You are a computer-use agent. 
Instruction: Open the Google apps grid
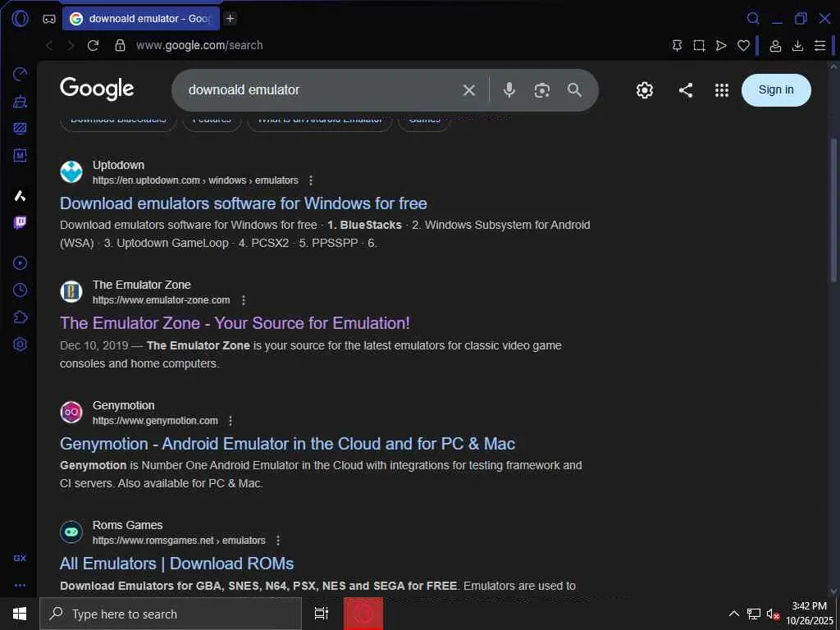(x=722, y=90)
